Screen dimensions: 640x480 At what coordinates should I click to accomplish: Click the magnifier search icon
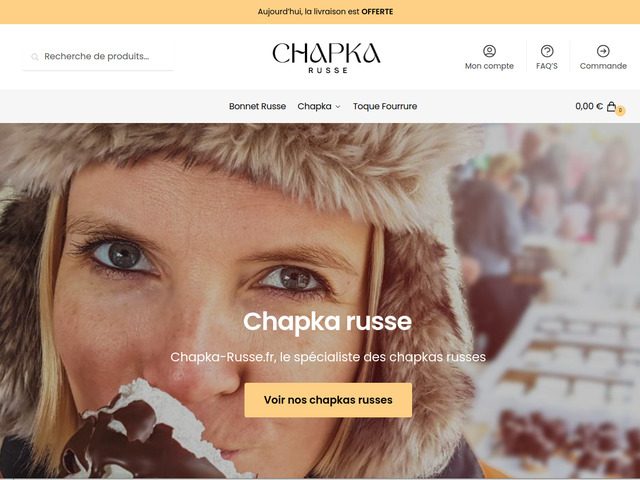tap(35, 57)
